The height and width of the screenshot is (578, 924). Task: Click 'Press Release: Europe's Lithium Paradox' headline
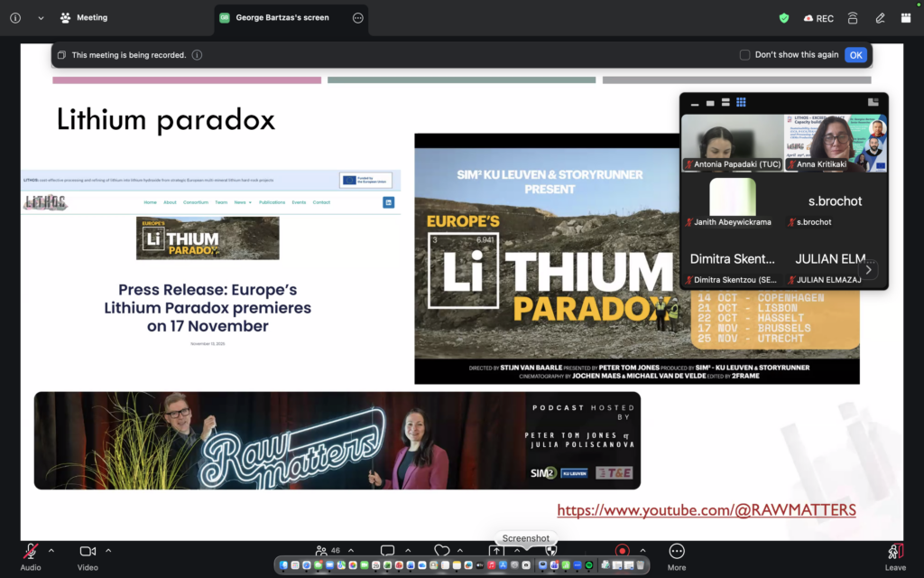pyautogui.click(x=208, y=308)
